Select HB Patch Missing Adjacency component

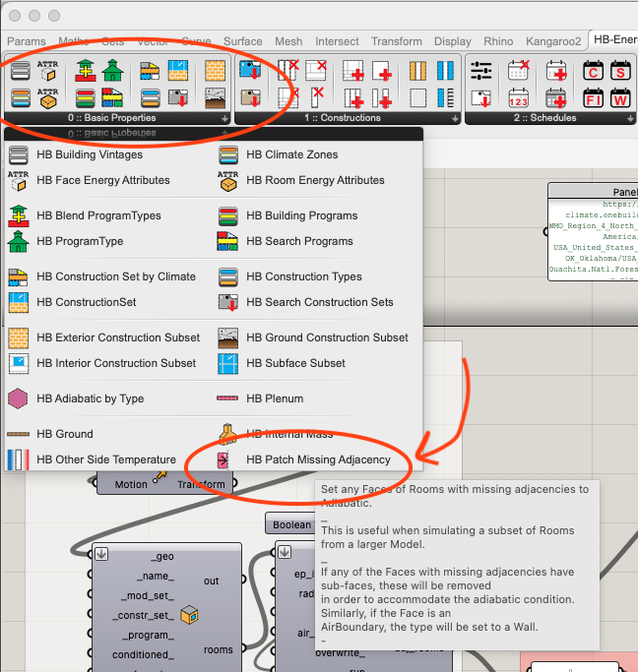click(x=317, y=459)
